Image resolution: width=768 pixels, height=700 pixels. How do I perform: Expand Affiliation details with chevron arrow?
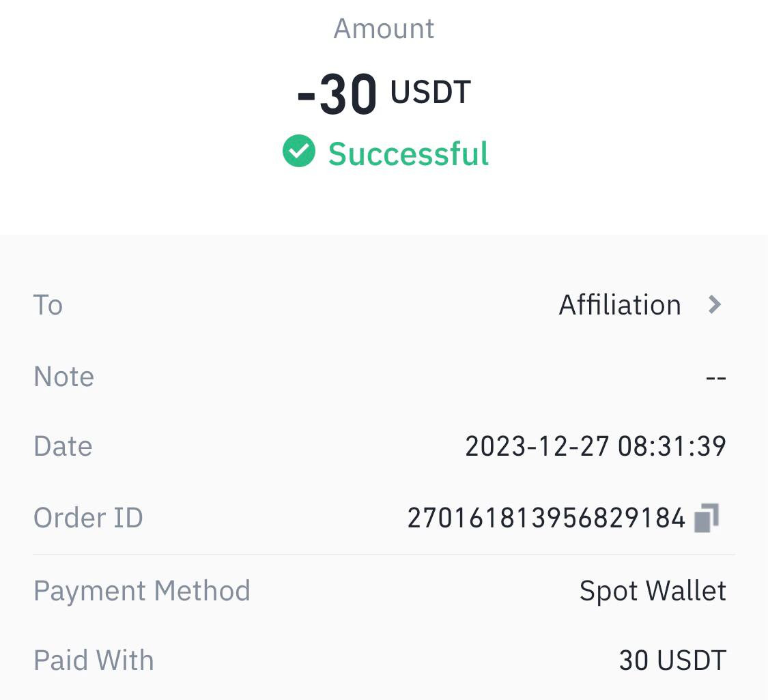coord(715,304)
